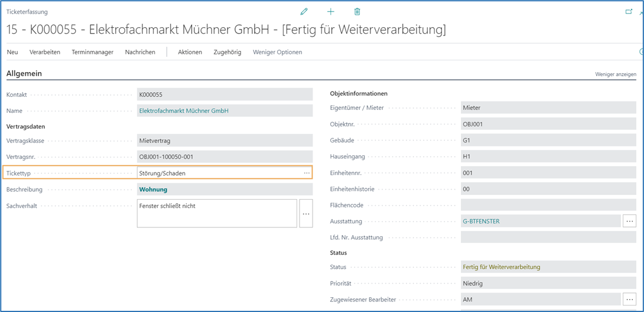Click Weniger anzeigen link

[615, 74]
